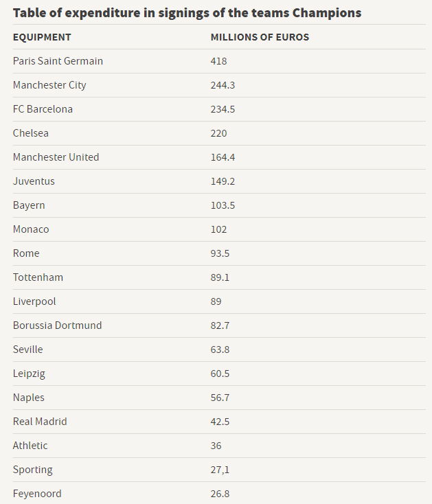Select the Manchester United row label
Viewport: 432px width, 504px height.
pyautogui.click(x=56, y=157)
